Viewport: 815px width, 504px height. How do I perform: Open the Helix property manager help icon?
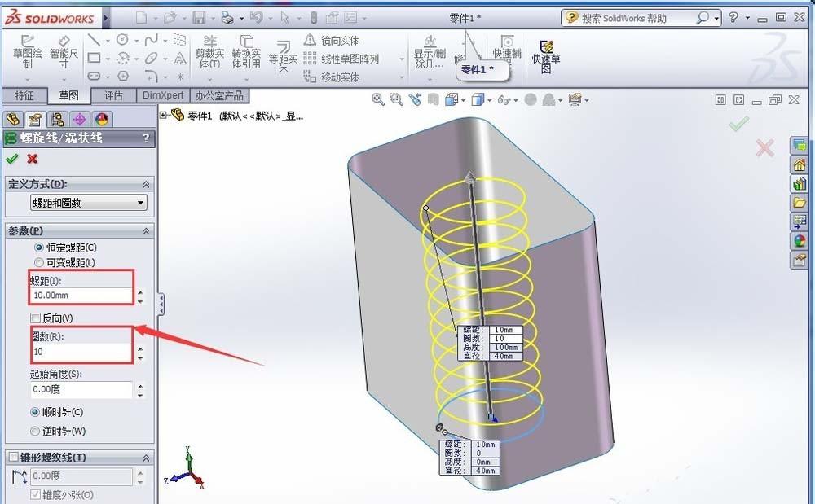(x=148, y=138)
